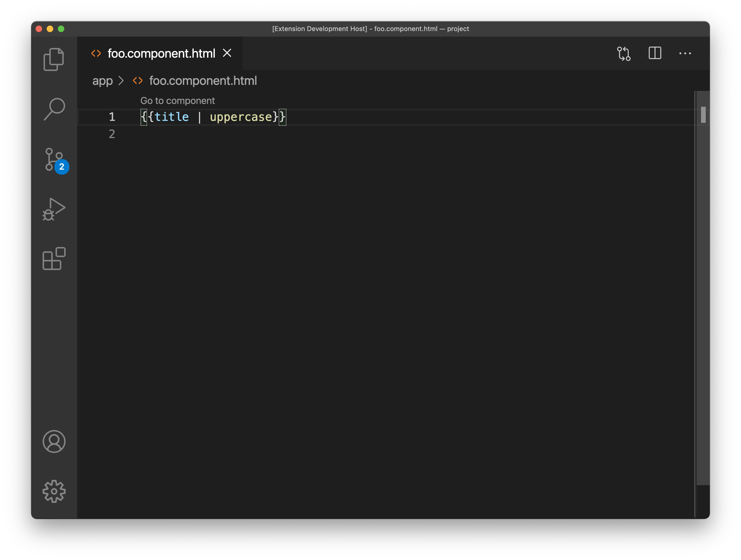Open the More Actions editor menu
Viewport: 741px width, 560px height.
click(685, 54)
